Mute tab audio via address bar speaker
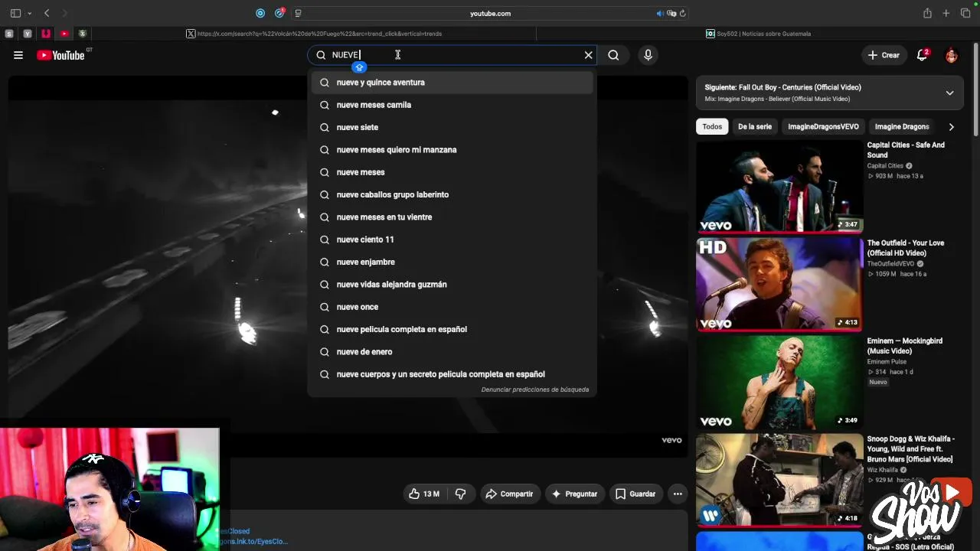The image size is (980, 551). [660, 13]
